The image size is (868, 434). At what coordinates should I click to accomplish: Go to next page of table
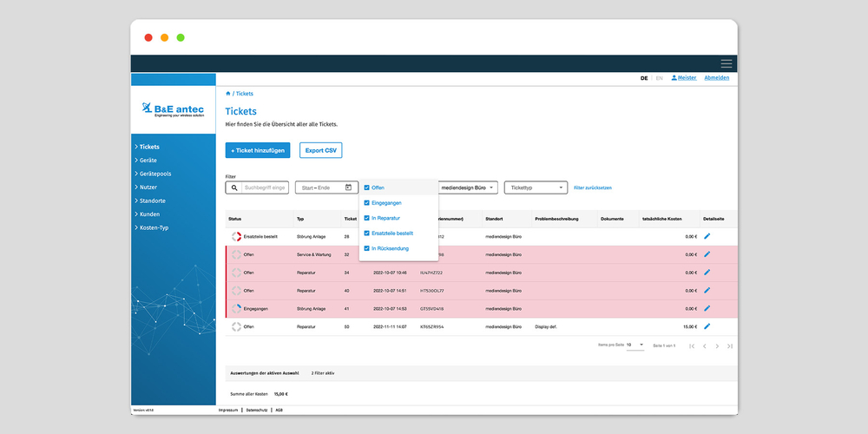717,346
